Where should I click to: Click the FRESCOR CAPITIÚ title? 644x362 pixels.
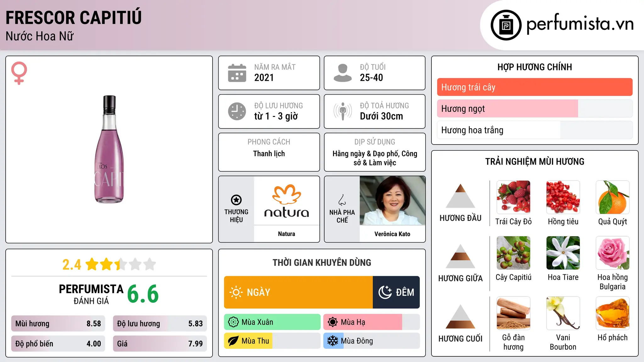74,18
